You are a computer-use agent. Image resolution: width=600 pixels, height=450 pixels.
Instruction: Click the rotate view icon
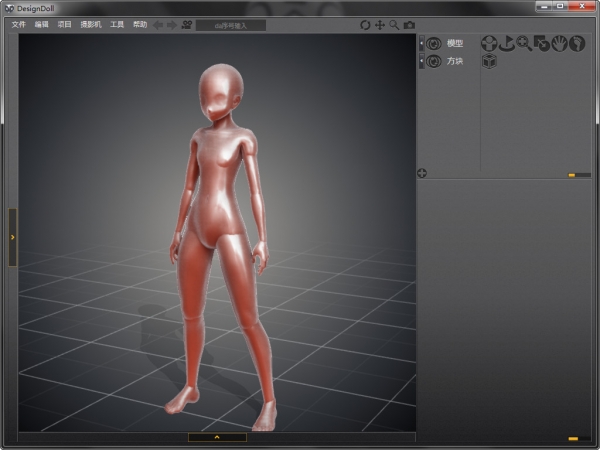click(x=365, y=24)
